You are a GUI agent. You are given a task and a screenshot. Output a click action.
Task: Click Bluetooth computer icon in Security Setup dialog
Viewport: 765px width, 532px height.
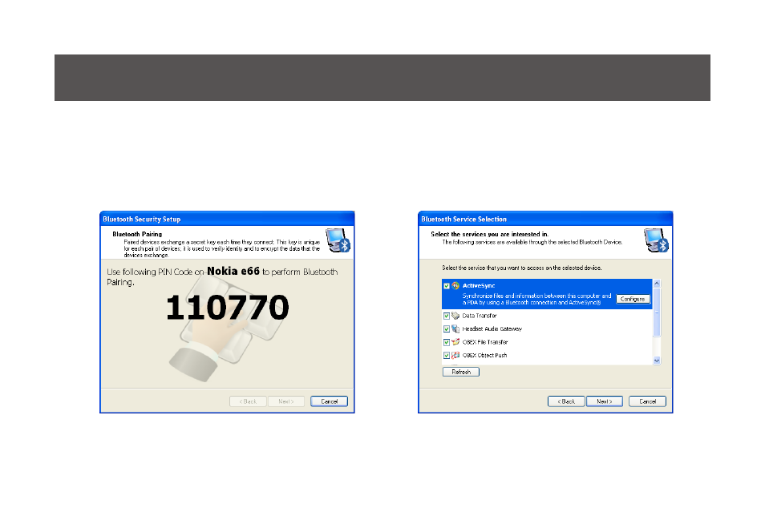pos(338,240)
